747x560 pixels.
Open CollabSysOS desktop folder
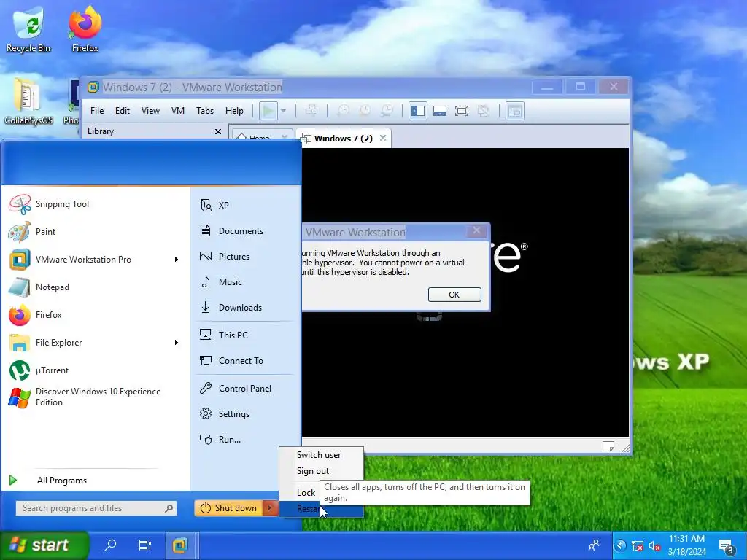point(28,102)
